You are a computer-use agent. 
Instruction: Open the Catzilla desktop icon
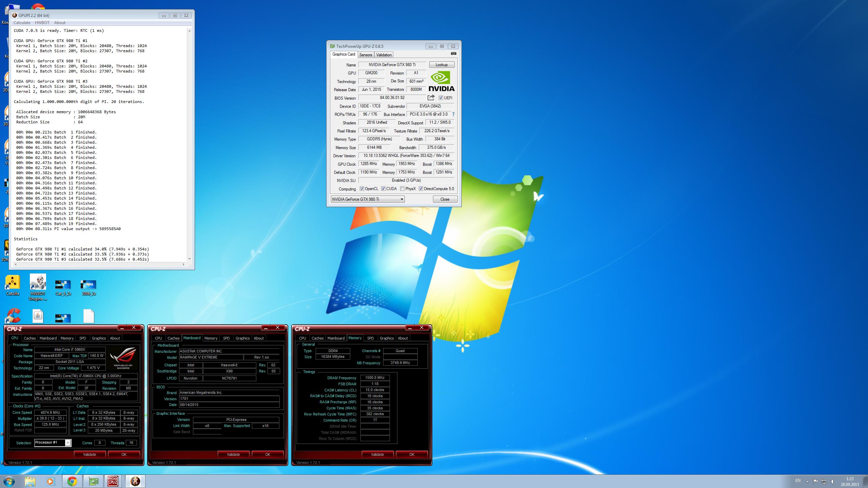click(13, 286)
